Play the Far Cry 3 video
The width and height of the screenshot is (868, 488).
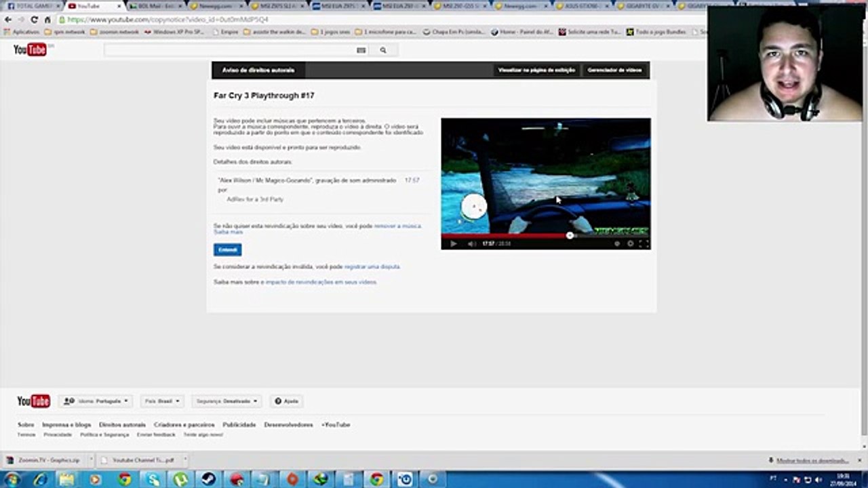point(454,243)
